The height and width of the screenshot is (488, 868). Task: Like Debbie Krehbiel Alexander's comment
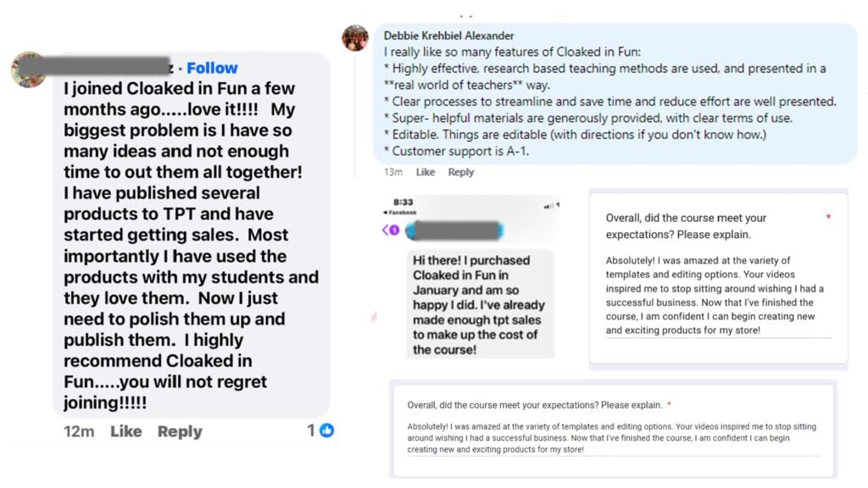(x=426, y=172)
